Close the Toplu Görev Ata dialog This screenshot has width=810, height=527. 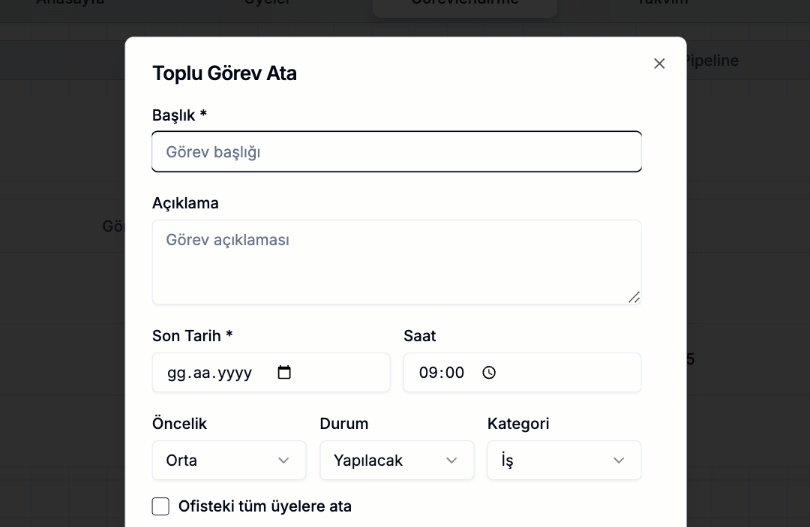pos(659,64)
